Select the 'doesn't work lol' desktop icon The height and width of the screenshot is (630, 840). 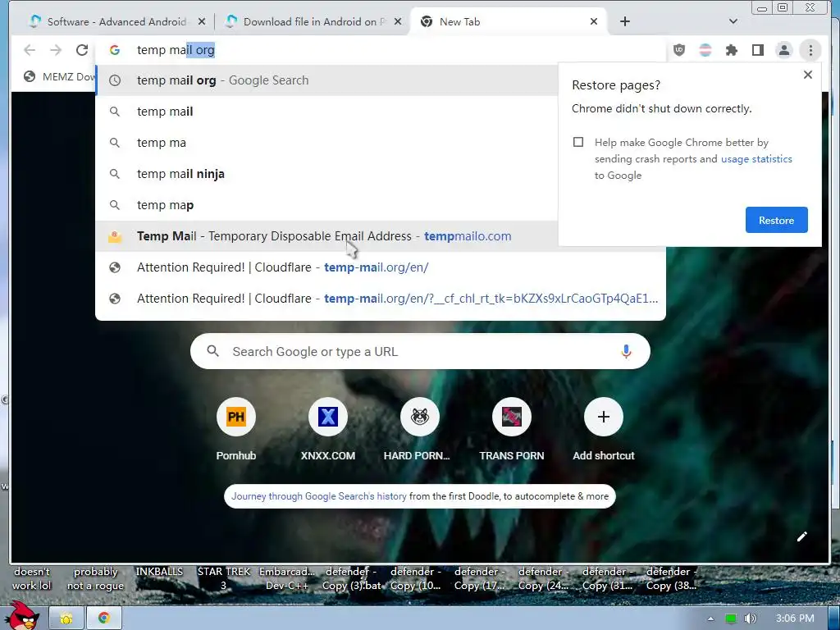(x=32, y=578)
